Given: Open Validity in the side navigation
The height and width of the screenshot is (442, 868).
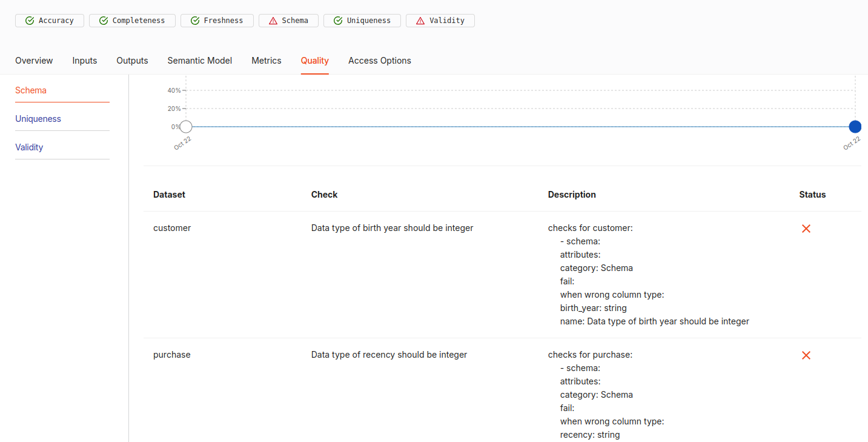Looking at the screenshot, I should coord(29,147).
